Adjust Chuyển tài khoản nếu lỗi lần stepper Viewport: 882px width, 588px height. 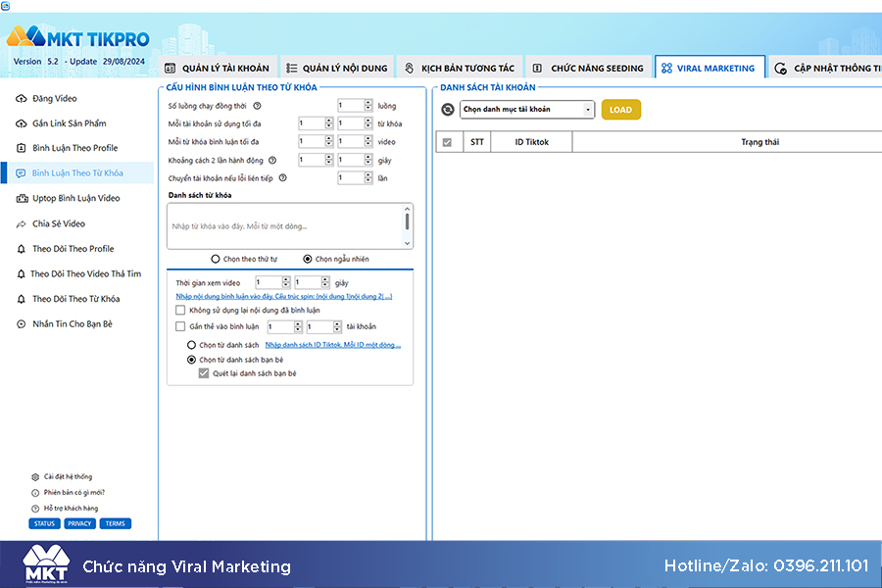point(368,177)
